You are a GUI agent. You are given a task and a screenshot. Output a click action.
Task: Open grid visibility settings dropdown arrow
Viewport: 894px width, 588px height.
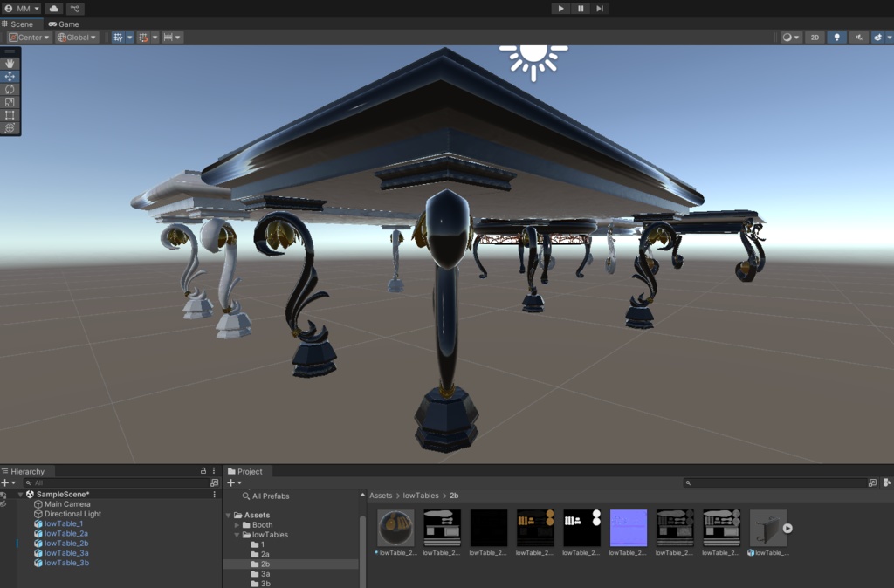[129, 38]
